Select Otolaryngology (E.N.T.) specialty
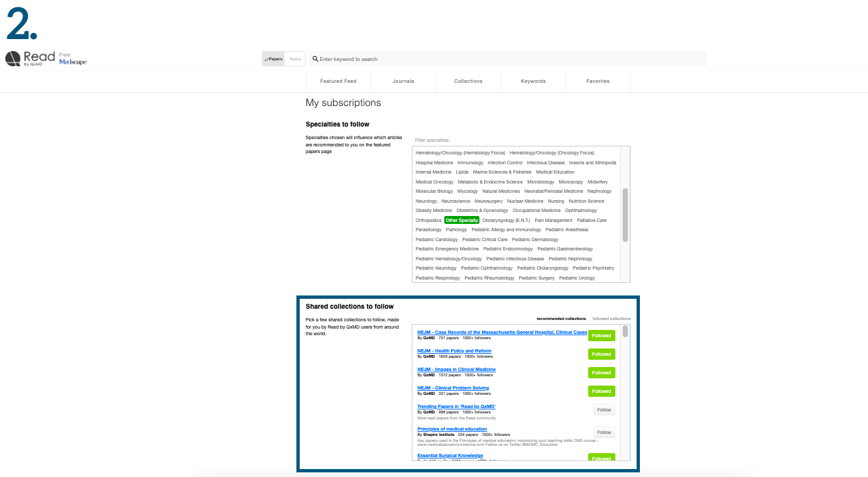This screenshot has height=477, width=868. pyautogui.click(x=506, y=220)
